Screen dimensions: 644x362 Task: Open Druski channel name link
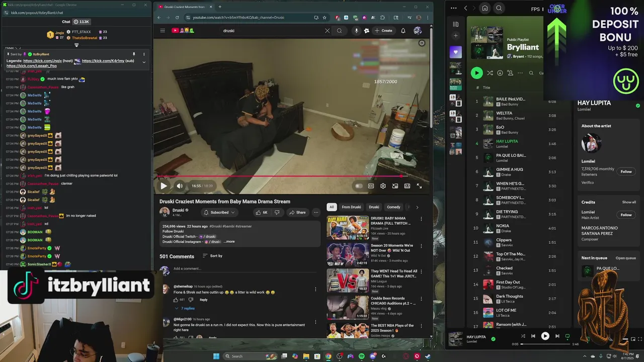coord(178,210)
